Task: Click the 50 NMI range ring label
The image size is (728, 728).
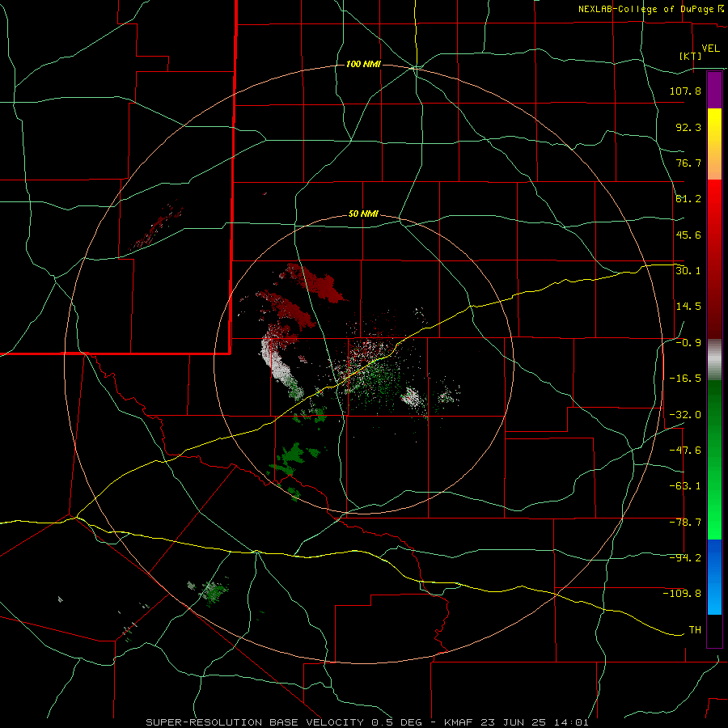Action: [363, 214]
